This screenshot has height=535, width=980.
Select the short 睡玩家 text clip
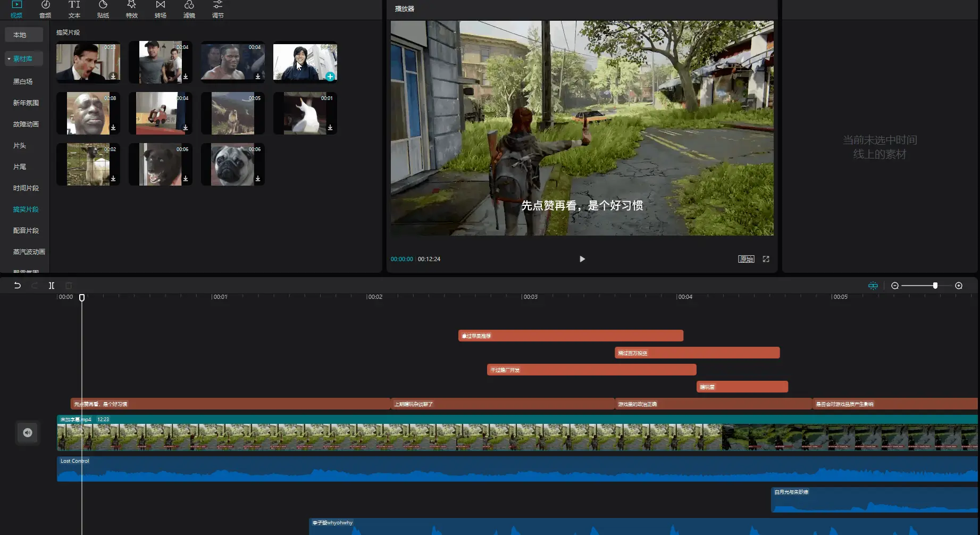tap(742, 387)
